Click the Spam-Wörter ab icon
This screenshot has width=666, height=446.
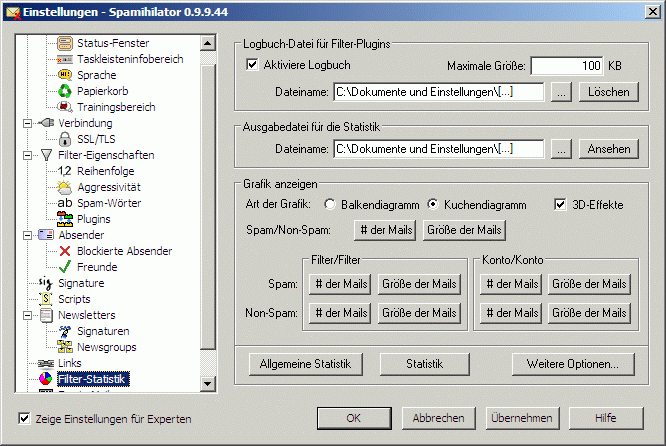click(65, 203)
